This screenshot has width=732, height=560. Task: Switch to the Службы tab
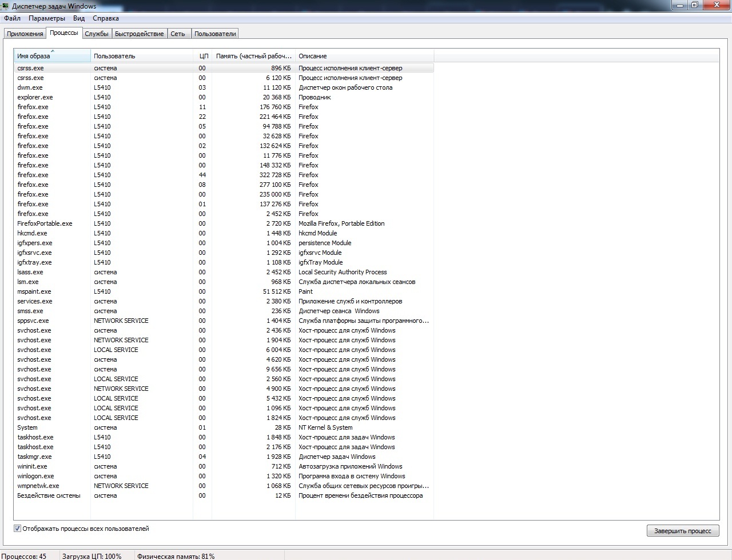point(97,34)
